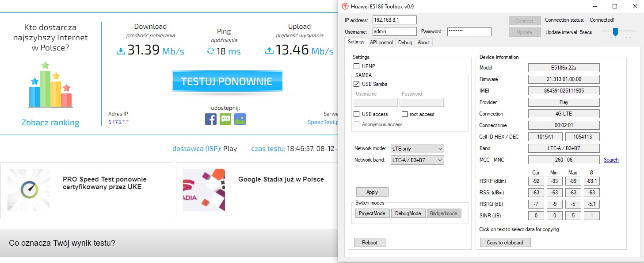The image size is (644, 263).
Task: Click Co oznacza Twój wynik testu heading
Action: 62,243
